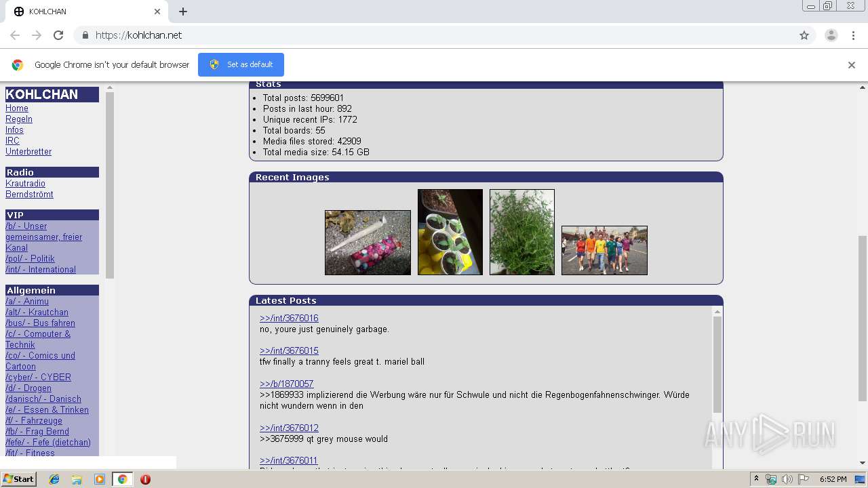868x488 pixels.
Task: Open the /fit/ - Fitness board
Action: tap(30, 453)
